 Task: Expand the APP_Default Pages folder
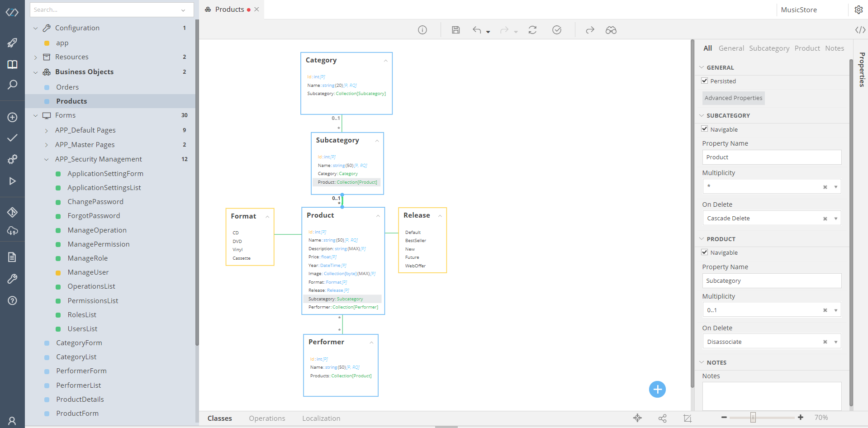click(47, 130)
